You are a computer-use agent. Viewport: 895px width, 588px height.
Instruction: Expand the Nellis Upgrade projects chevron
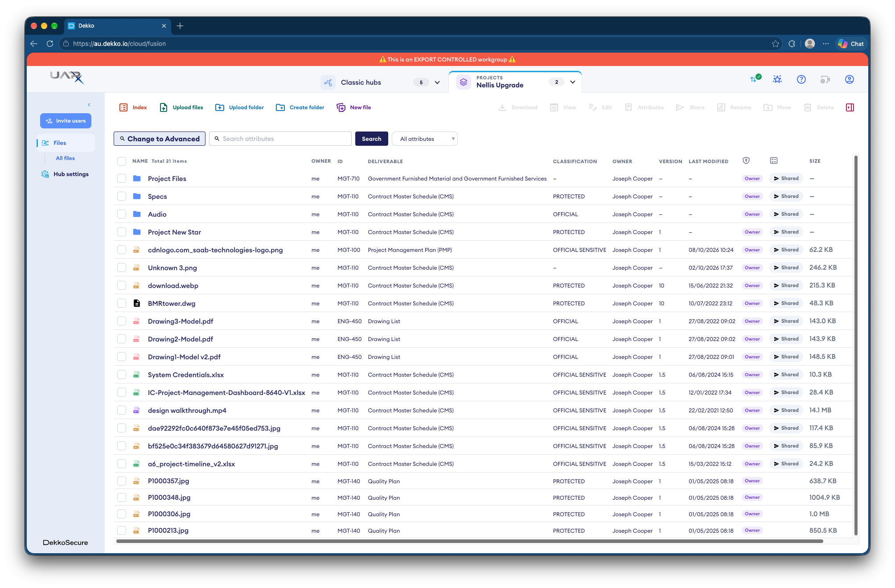pyautogui.click(x=573, y=82)
